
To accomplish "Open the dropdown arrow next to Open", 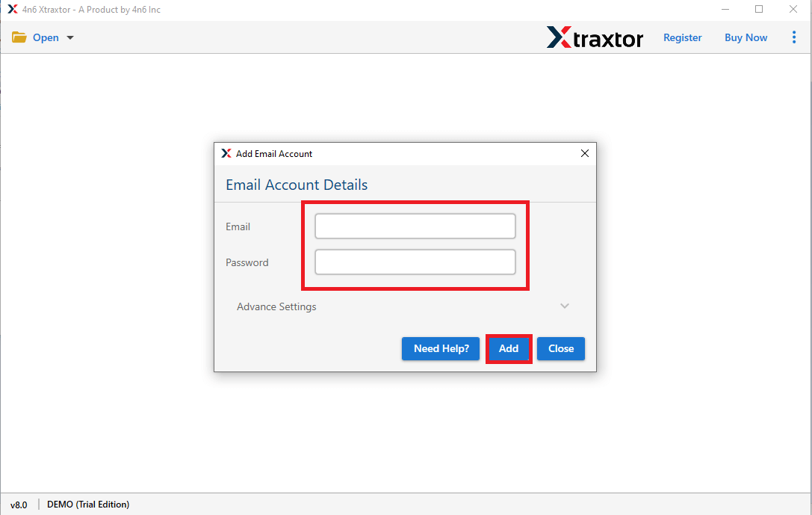I will click(69, 37).
